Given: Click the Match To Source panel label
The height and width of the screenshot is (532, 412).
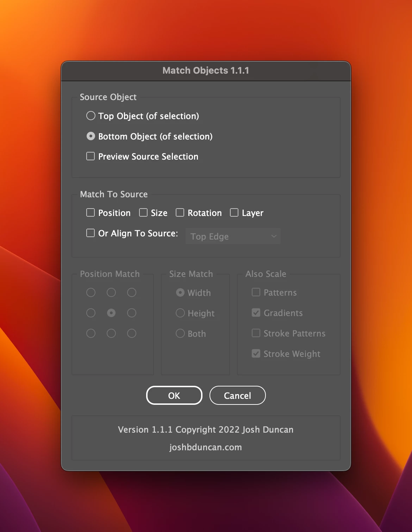Looking at the screenshot, I should pos(114,194).
